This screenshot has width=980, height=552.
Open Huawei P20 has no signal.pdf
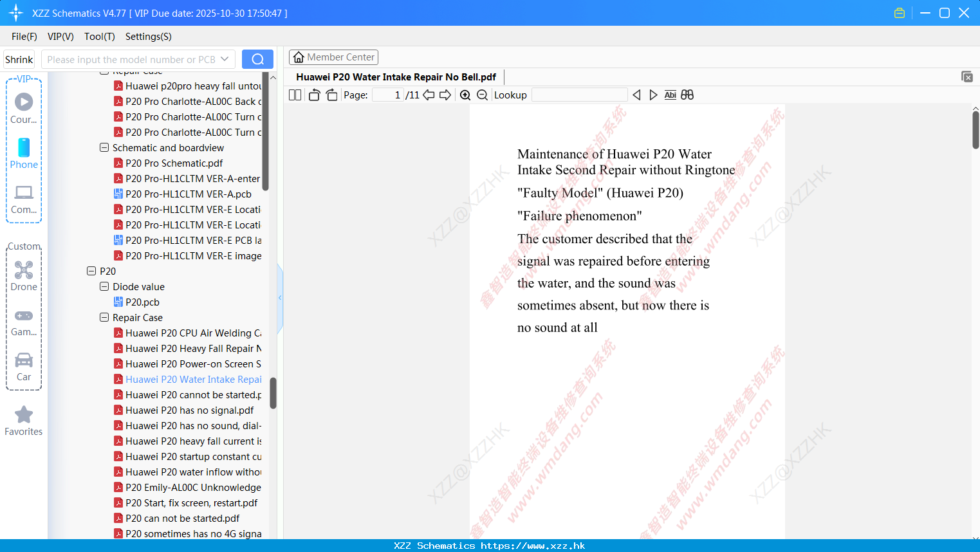183,410
